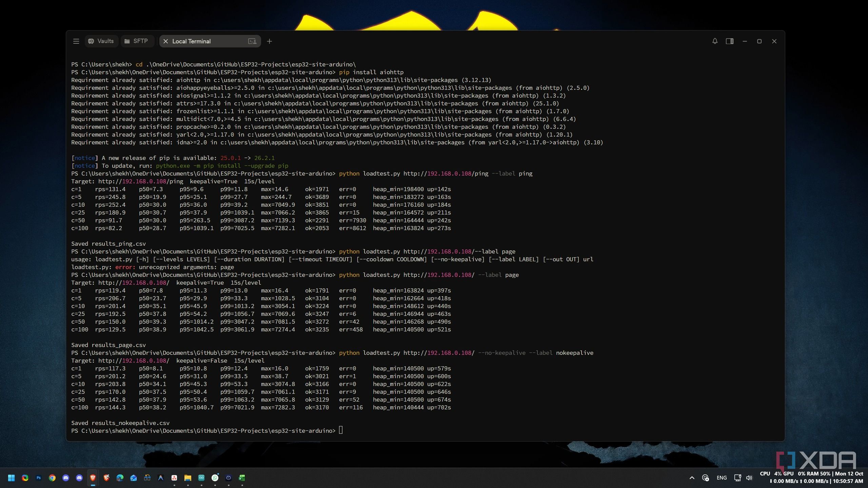Click 'err=8612' in the ping results
The image size is (868, 488).
[353, 228]
